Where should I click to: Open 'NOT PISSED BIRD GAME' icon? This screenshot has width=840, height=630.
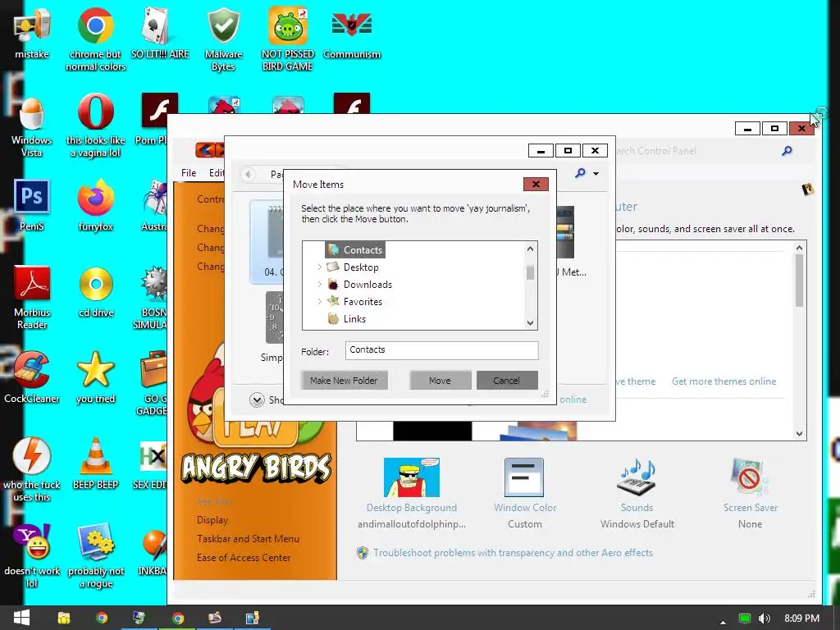point(288,39)
